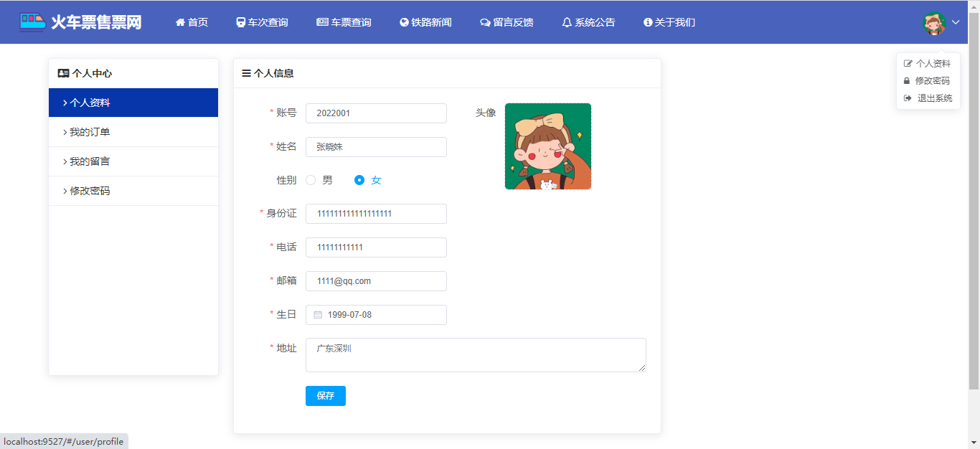Click the list icon beside 个人信息

coord(246,73)
